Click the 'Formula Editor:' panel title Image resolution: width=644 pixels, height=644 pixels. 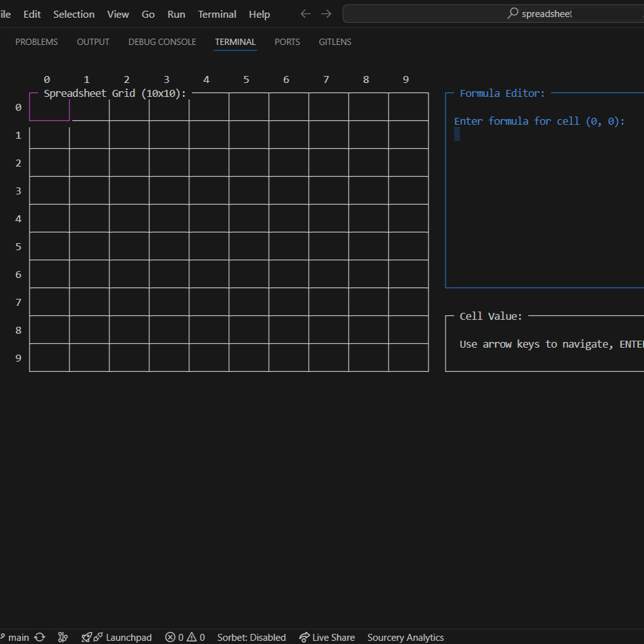pos(502,93)
